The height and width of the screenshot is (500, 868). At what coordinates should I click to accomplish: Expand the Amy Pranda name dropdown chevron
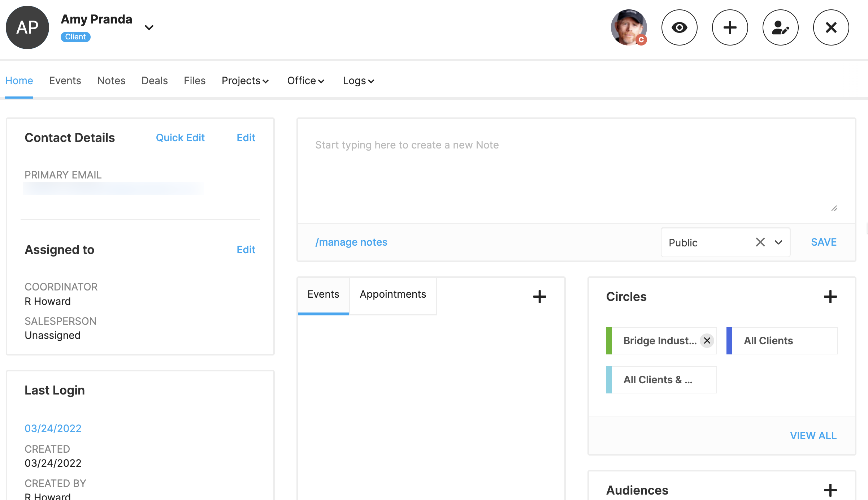(149, 27)
